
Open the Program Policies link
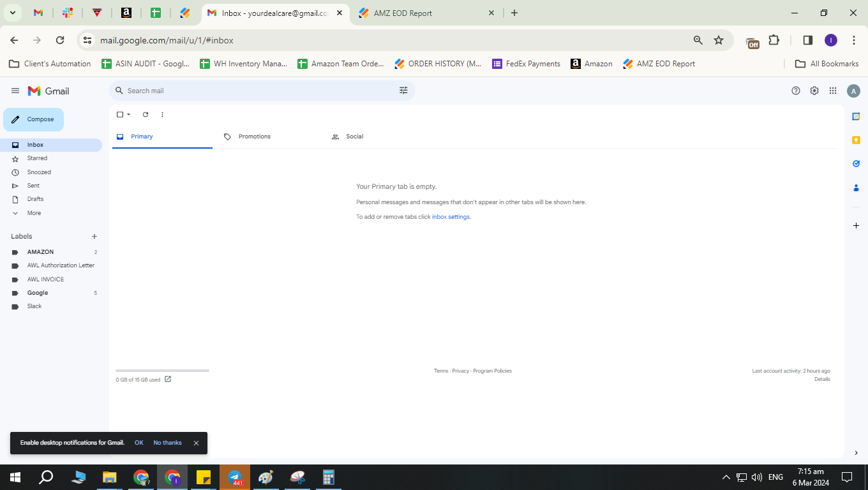point(492,371)
